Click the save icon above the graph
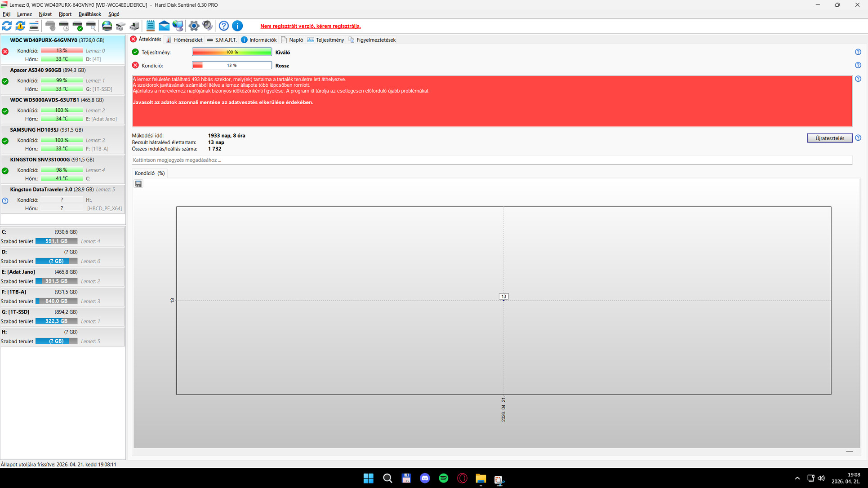868x488 pixels. (138, 184)
